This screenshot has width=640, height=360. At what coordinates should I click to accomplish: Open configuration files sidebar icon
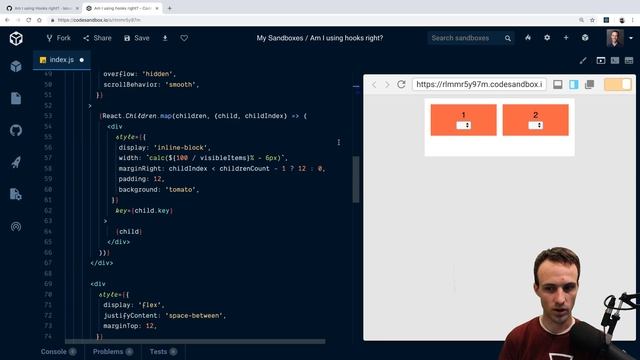pos(16,194)
